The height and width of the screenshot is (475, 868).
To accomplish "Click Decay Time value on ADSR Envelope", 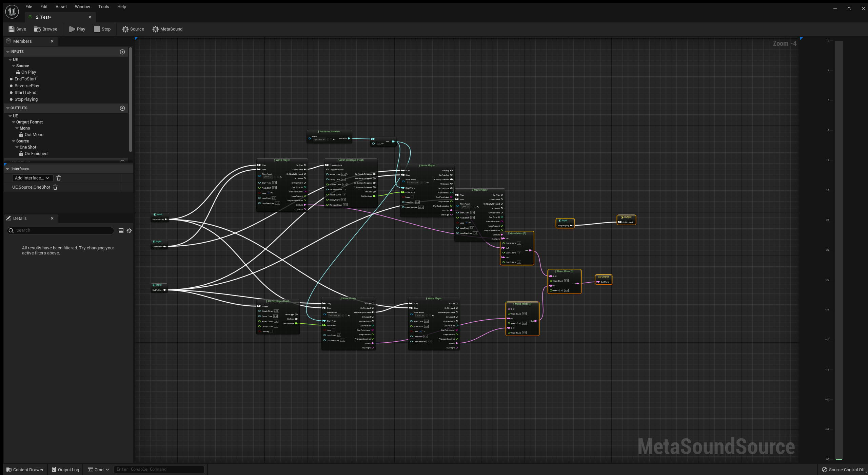I will (343, 179).
